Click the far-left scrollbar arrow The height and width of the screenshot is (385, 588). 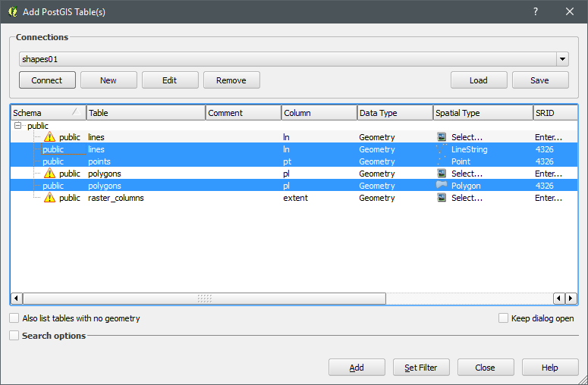[x=16, y=299]
